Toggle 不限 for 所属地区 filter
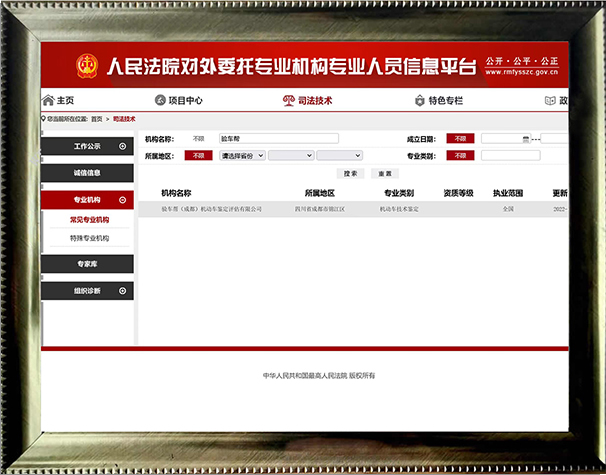The width and height of the screenshot is (606, 475). 198,156
